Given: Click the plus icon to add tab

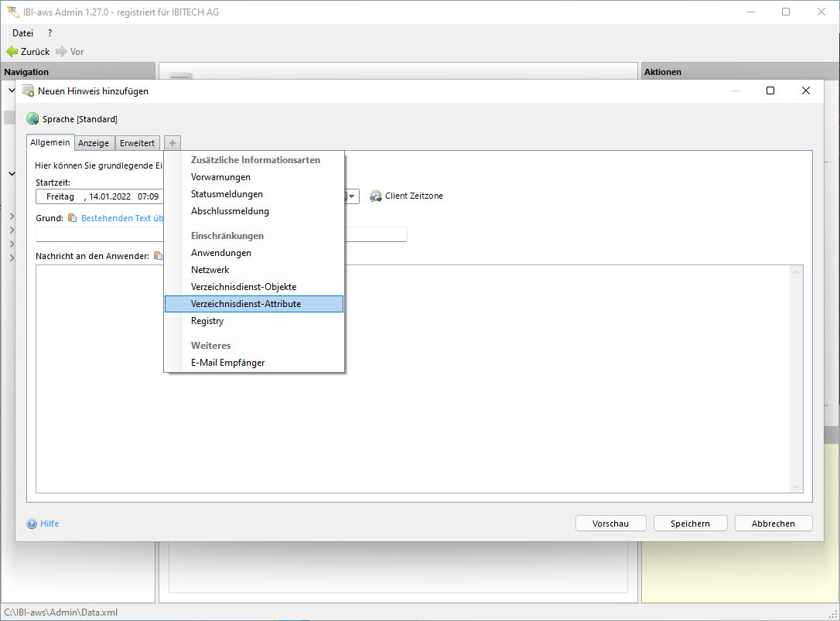Looking at the screenshot, I should [x=172, y=143].
